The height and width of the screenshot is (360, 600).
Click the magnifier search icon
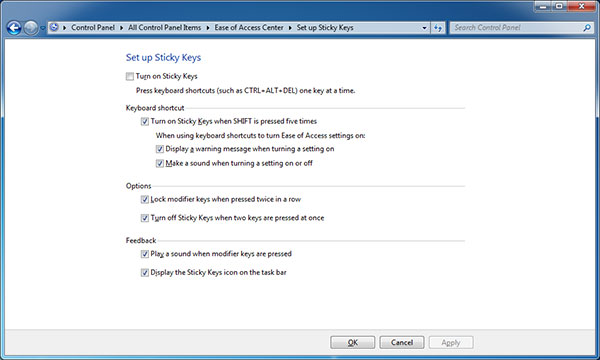pyautogui.click(x=587, y=28)
